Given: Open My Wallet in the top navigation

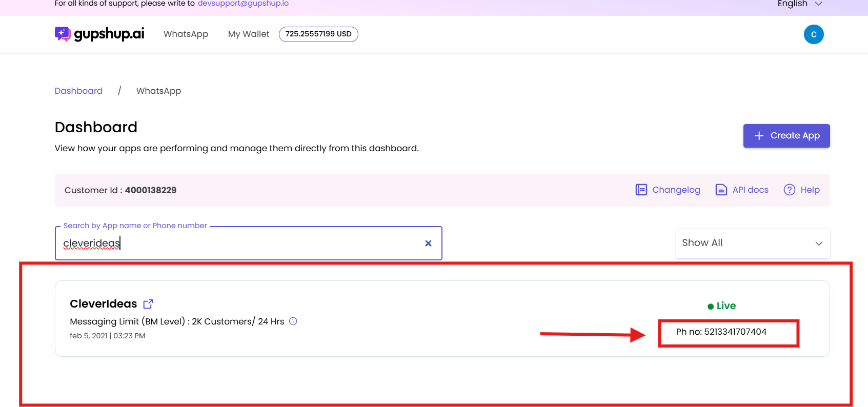Looking at the screenshot, I should tap(248, 34).
